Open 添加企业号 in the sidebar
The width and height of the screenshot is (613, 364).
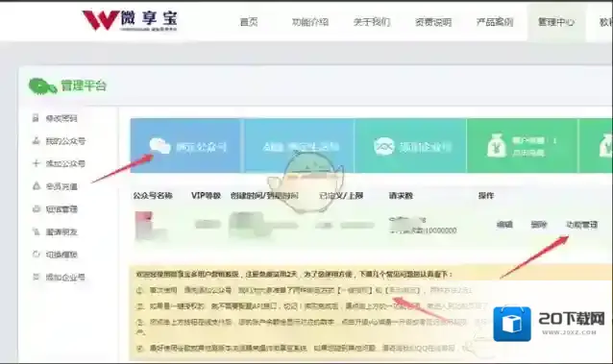pyautogui.click(x=65, y=278)
